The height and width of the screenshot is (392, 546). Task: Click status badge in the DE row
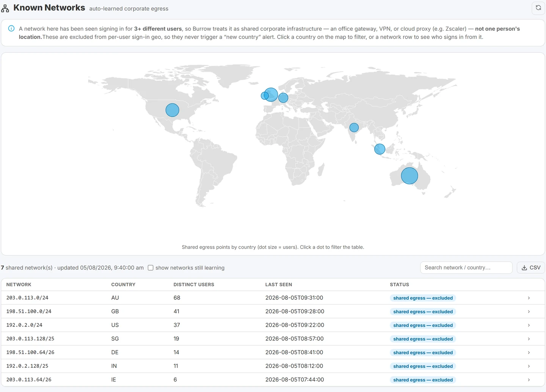pyautogui.click(x=423, y=353)
